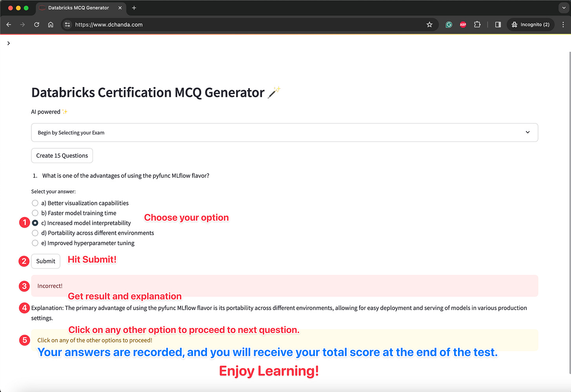Close the Databricks MCQ Generator tab

click(120, 8)
